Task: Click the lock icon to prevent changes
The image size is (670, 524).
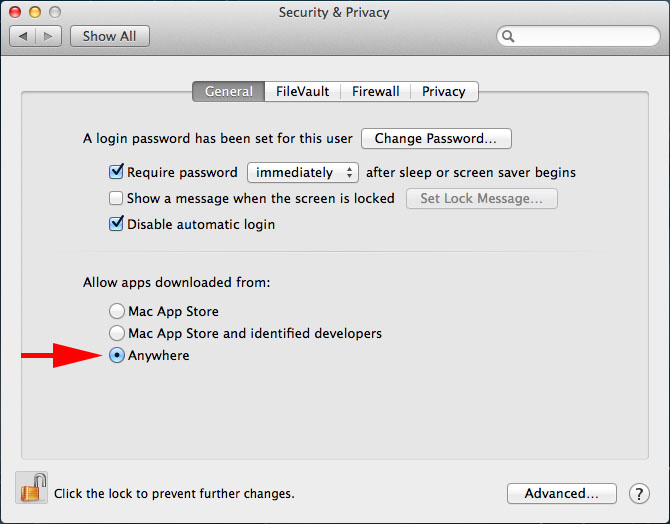Action: pos(32,488)
